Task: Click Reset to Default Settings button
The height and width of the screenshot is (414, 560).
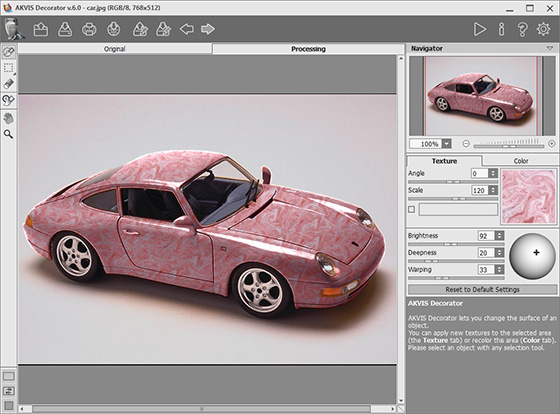Action: [x=482, y=289]
